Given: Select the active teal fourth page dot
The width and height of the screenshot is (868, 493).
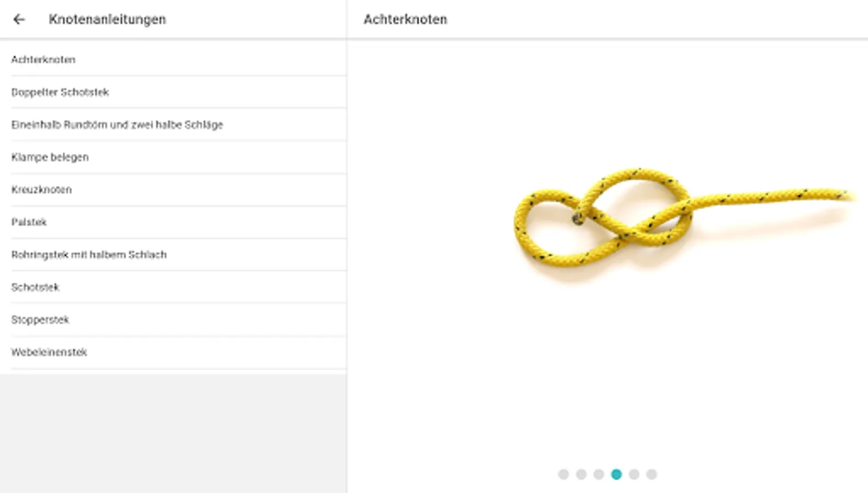Looking at the screenshot, I should (616, 474).
